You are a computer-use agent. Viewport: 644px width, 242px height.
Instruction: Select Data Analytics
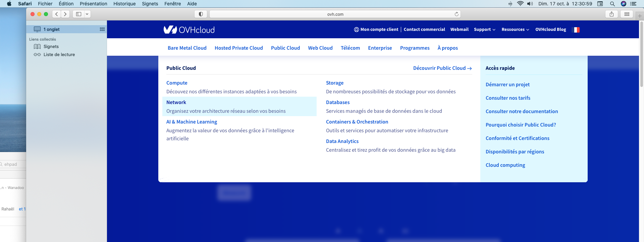tap(342, 141)
